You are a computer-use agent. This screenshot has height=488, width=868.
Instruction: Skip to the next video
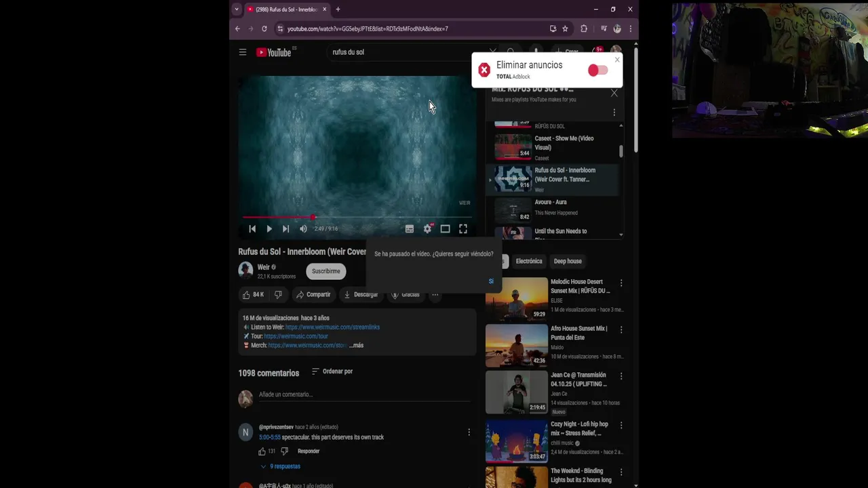(x=285, y=229)
